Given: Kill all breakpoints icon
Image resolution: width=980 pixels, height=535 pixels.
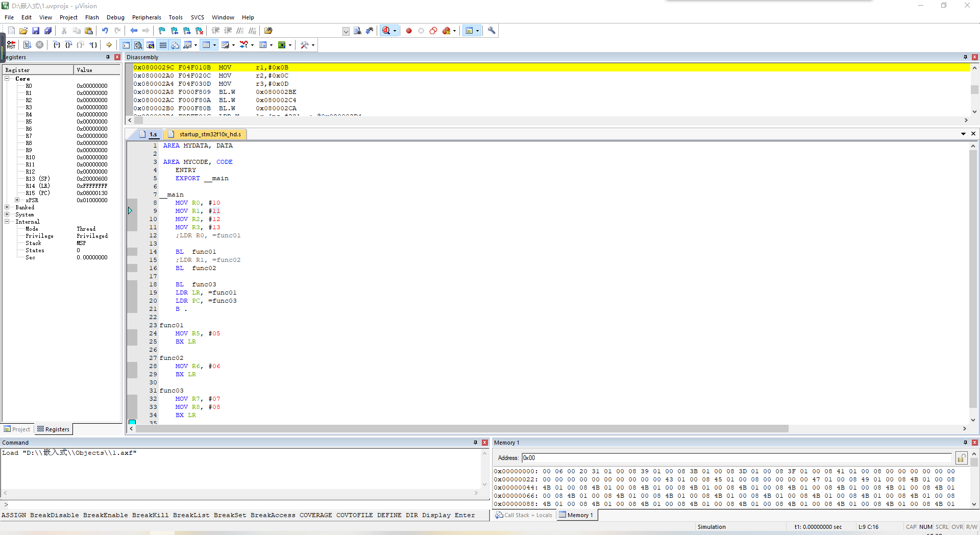Looking at the screenshot, I should [x=447, y=31].
